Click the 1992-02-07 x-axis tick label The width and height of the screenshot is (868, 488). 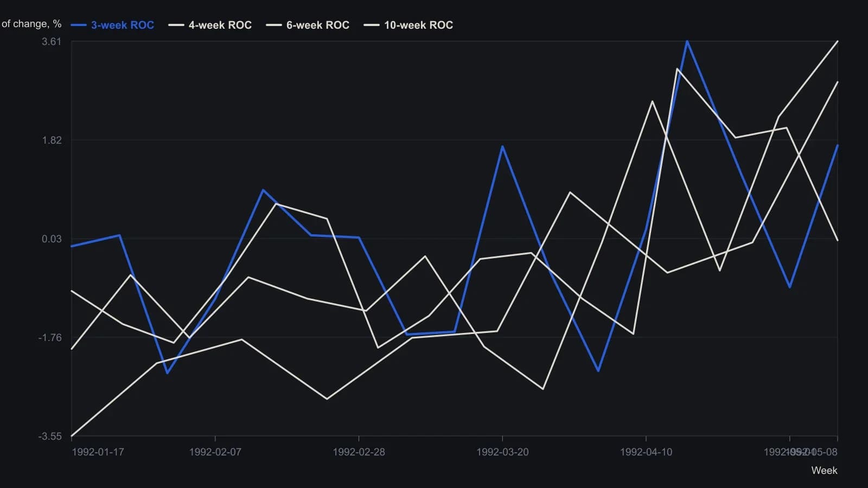click(x=215, y=452)
